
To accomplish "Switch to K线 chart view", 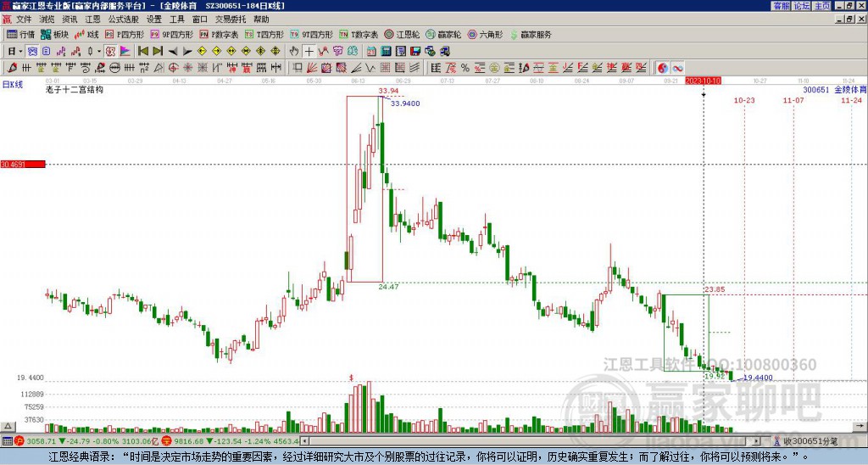I will point(86,34).
